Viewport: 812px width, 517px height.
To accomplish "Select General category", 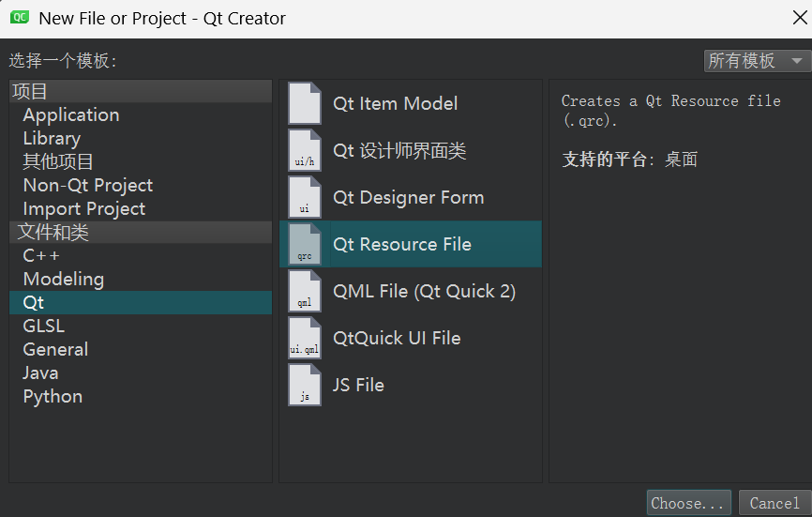I will (141, 349).
